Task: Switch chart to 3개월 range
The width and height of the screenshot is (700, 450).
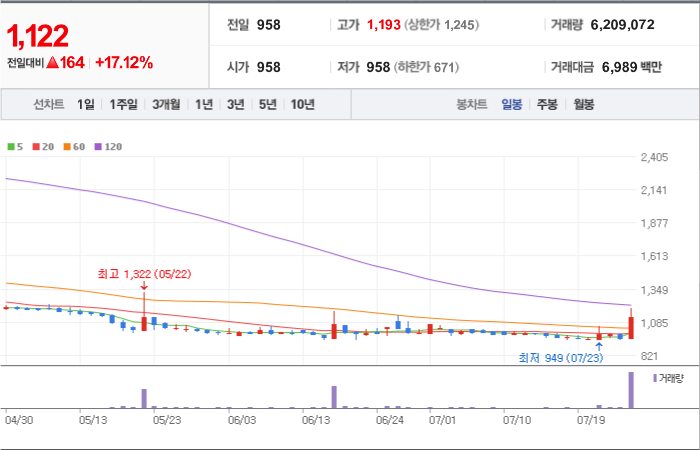Action: coord(166,105)
